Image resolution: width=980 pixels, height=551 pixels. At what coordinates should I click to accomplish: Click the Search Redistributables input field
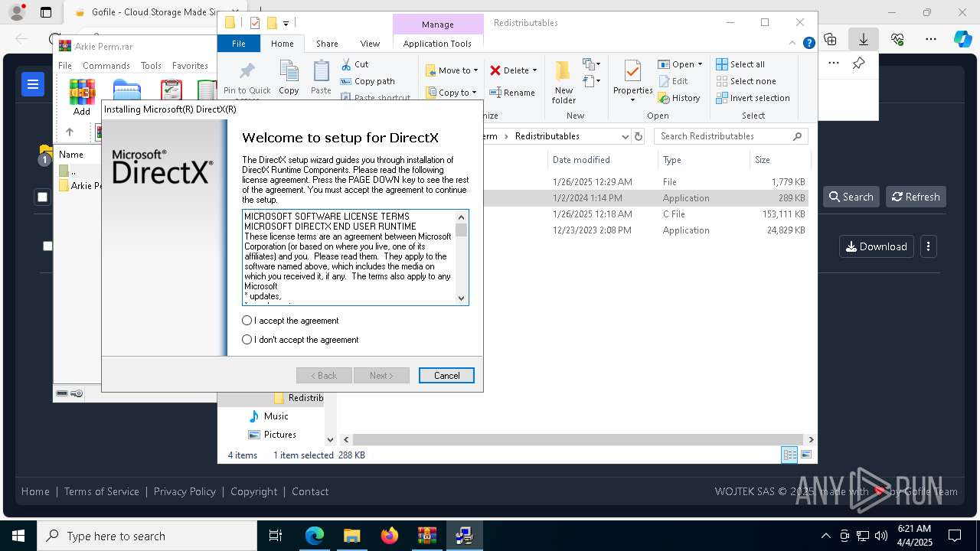pos(730,136)
